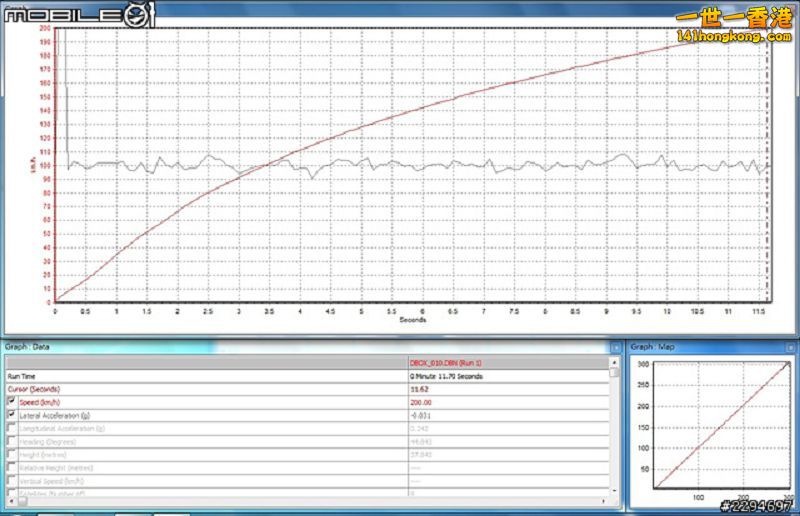Viewport: 800px width, 516px height.
Task: Close the Graph : Data panel
Action: click(615, 347)
